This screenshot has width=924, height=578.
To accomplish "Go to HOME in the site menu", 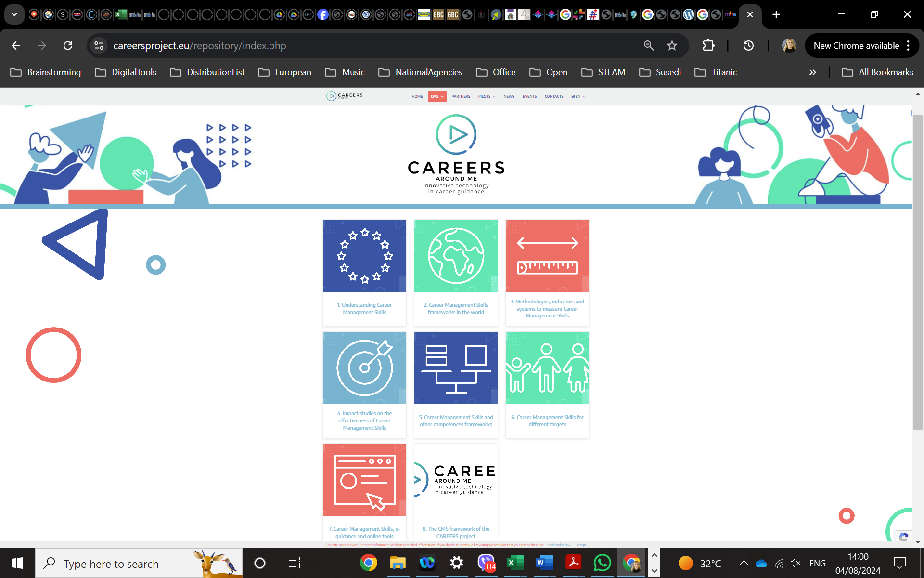I will tap(417, 96).
